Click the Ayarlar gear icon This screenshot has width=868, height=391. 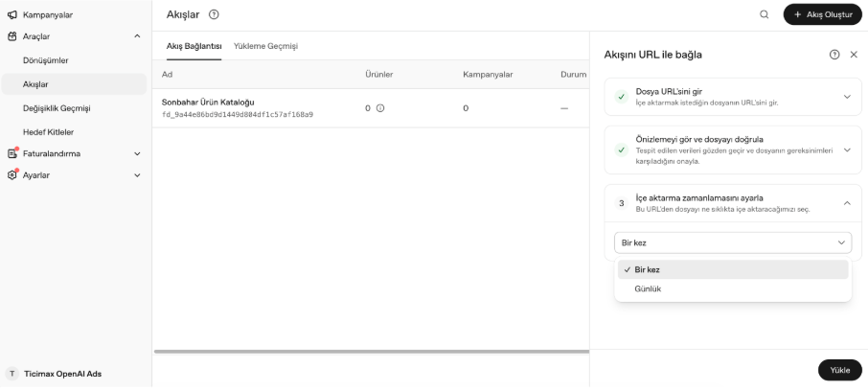[12, 175]
